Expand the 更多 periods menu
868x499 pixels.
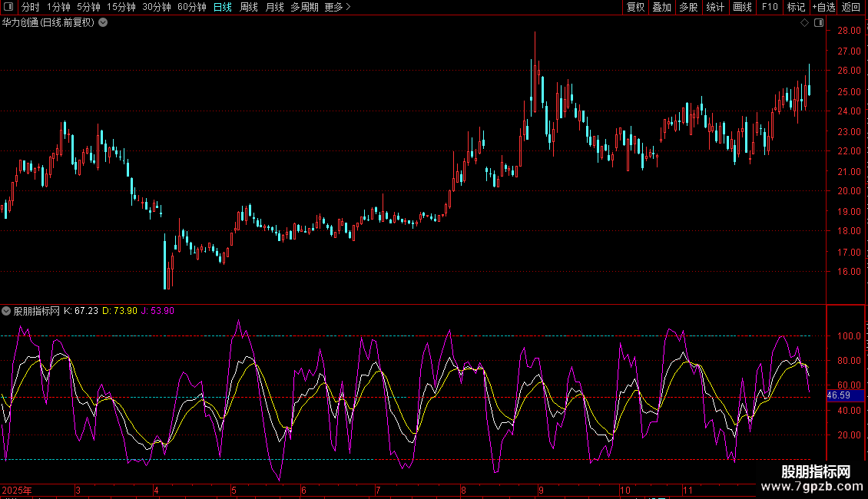337,7
